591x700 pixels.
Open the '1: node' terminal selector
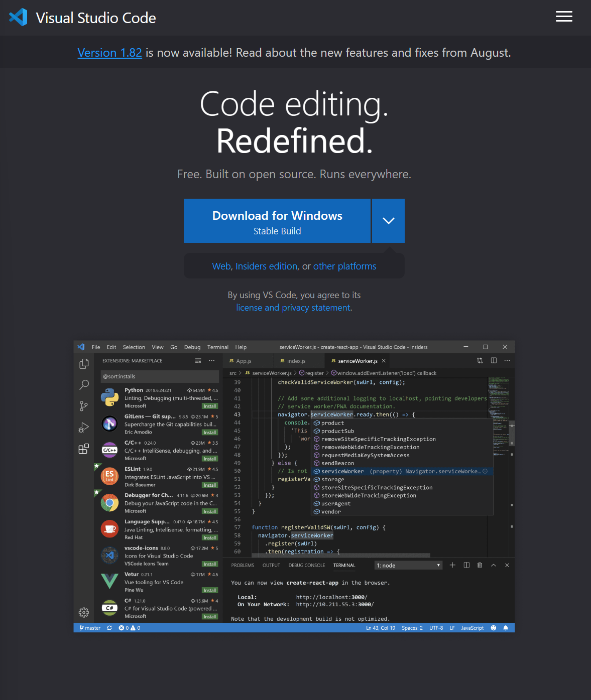click(x=408, y=565)
